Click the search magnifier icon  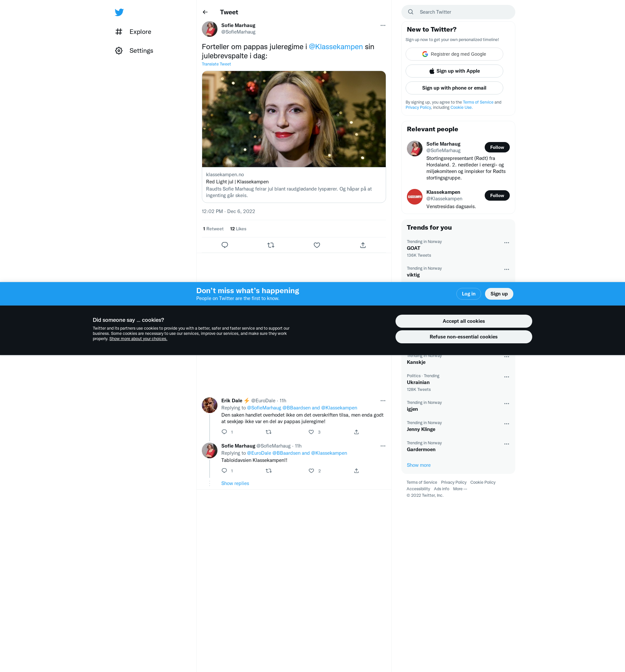[x=410, y=12]
